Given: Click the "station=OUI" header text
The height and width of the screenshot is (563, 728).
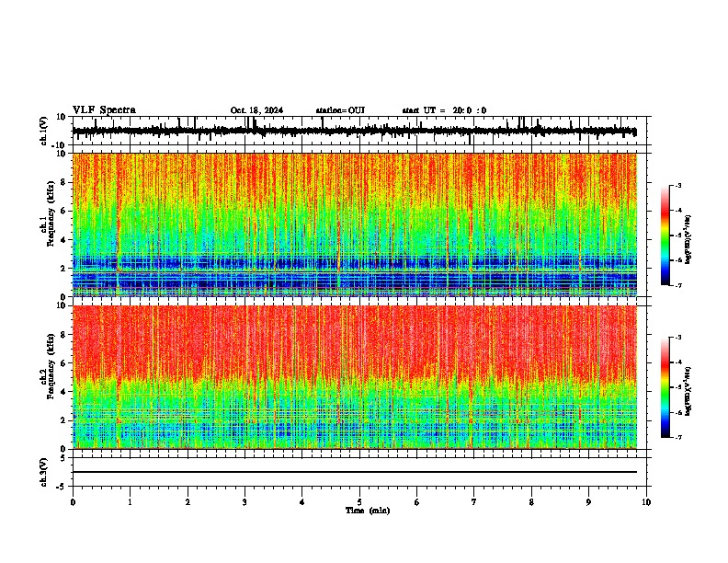Looking at the screenshot, I should click(x=340, y=110).
